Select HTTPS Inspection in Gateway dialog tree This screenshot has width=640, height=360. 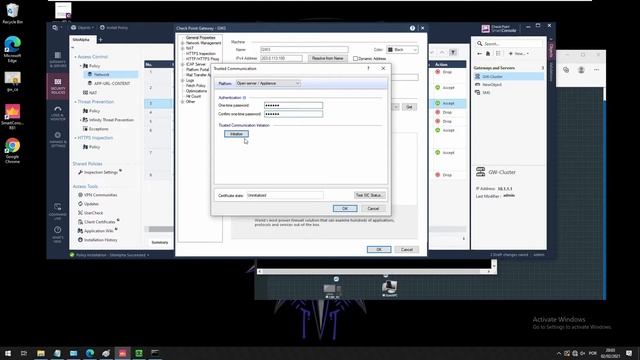[x=200, y=53]
